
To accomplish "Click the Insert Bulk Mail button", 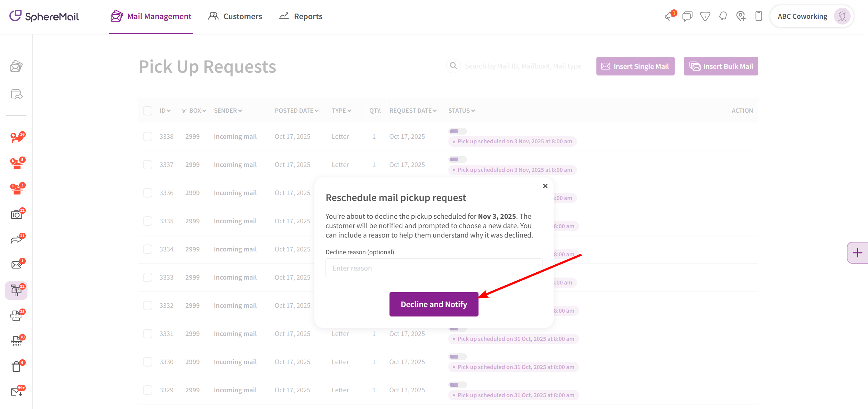I will click(x=721, y=66).
